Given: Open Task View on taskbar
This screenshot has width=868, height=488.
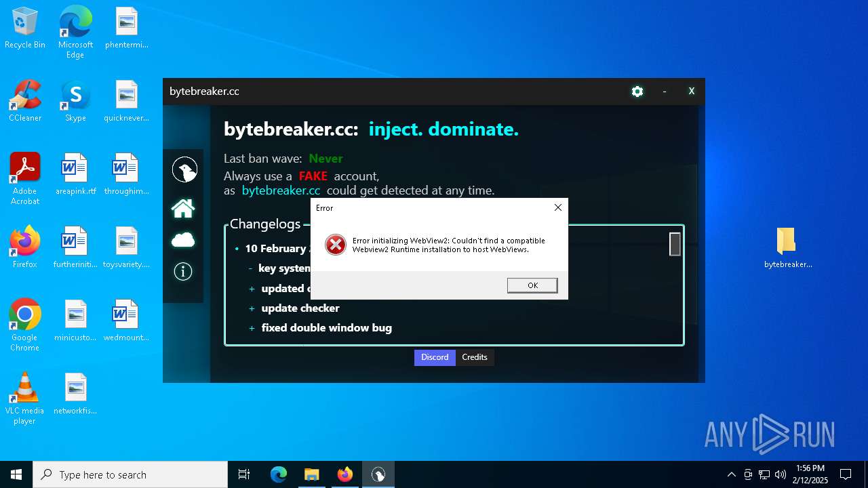Looking at the screenshot, I should (244, 474).
